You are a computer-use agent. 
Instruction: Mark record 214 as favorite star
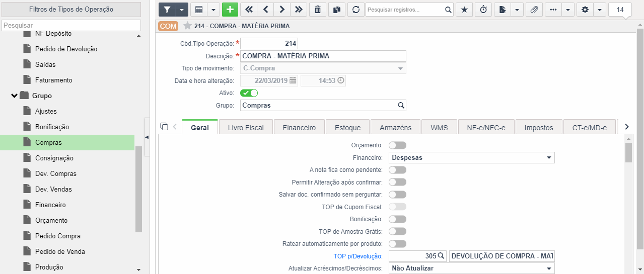coord(187,26)
